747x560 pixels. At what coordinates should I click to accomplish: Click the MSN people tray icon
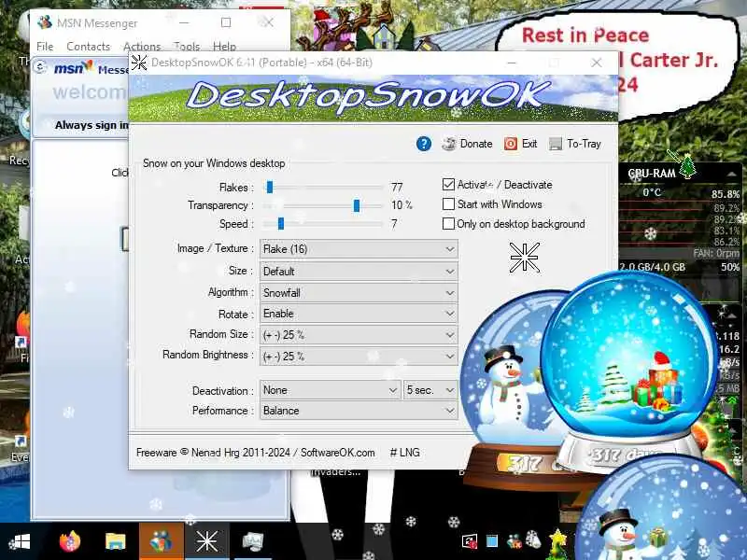[514, 541]
